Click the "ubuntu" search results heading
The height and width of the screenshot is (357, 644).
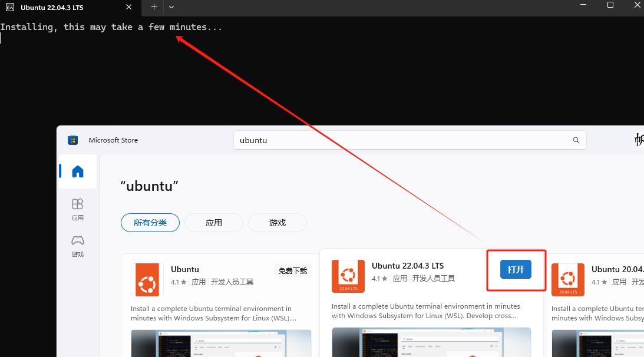(x=150, y=186)
